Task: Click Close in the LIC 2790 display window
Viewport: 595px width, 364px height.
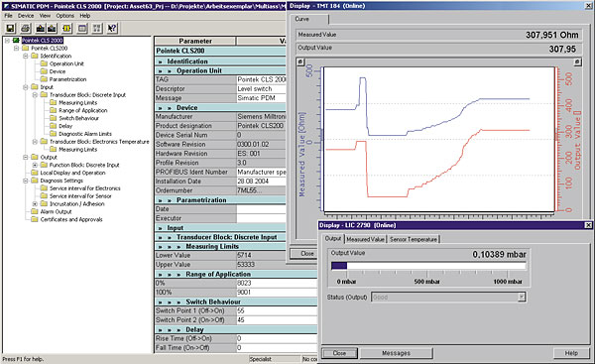Action: point(339,353)
